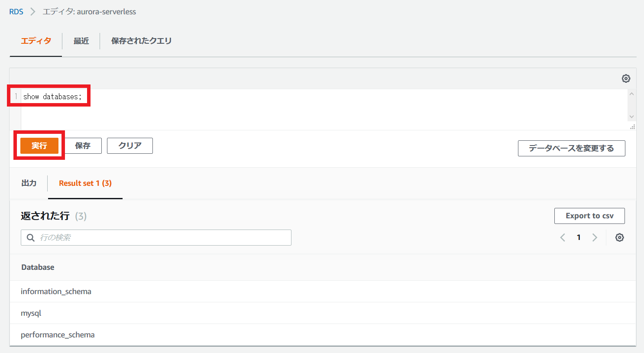Switch to the 最近 tab

coord(81,41)
